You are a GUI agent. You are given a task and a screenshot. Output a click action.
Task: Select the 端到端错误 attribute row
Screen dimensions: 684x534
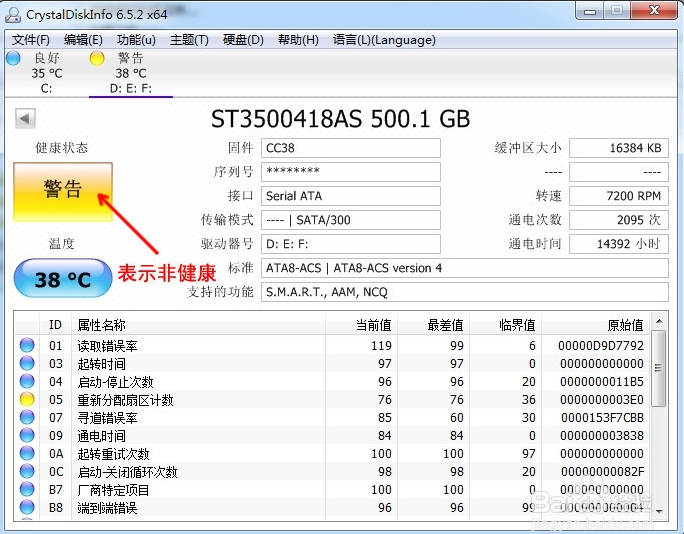coord(332,507)
